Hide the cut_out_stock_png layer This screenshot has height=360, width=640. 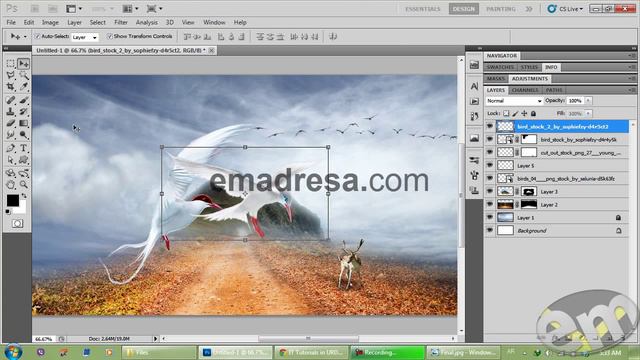[x=490, y=152]
